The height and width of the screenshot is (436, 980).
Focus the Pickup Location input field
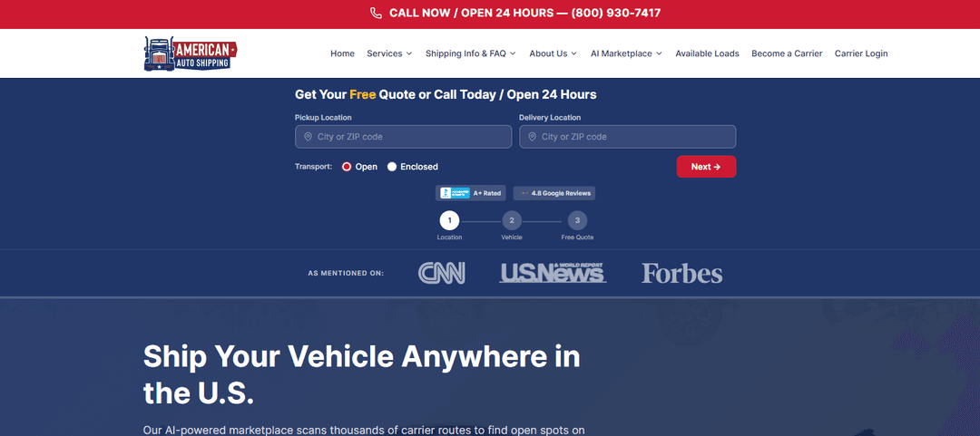[x=403, y=137]
